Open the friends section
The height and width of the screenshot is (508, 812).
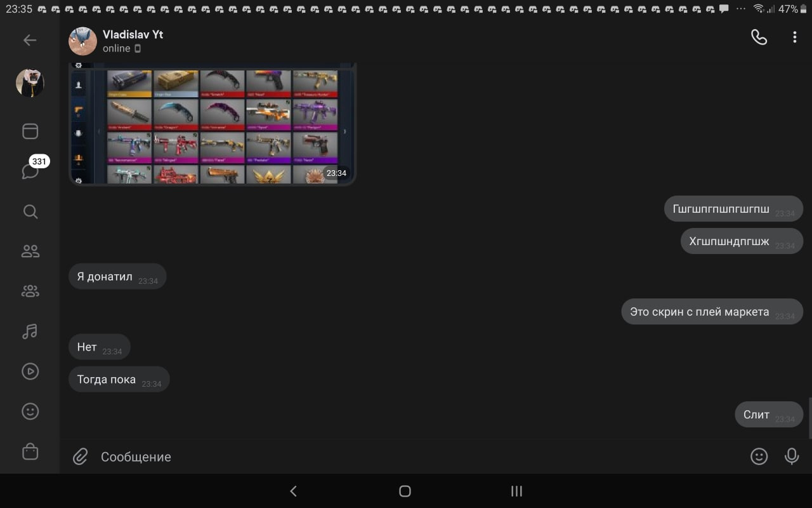(30, 251)
